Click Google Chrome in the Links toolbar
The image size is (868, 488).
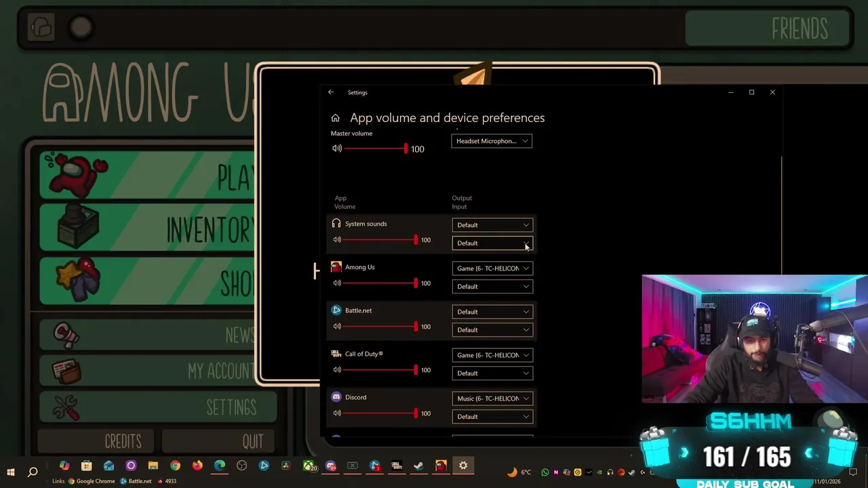point(92,481)
